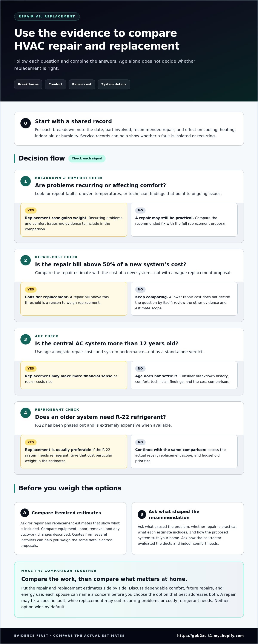Click the step 3 numbered badge
258x644 pixels.
pos(25,339)
